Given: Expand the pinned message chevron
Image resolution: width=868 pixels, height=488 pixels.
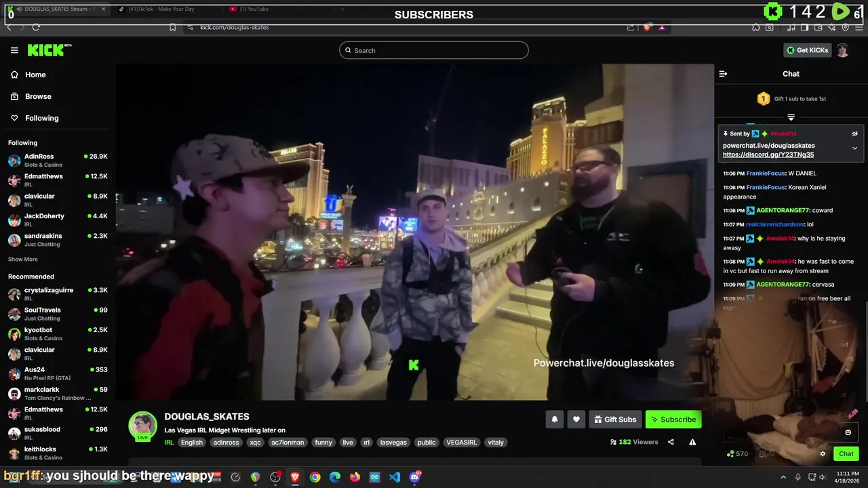Looking at the screenshot, I should point(855,148).
